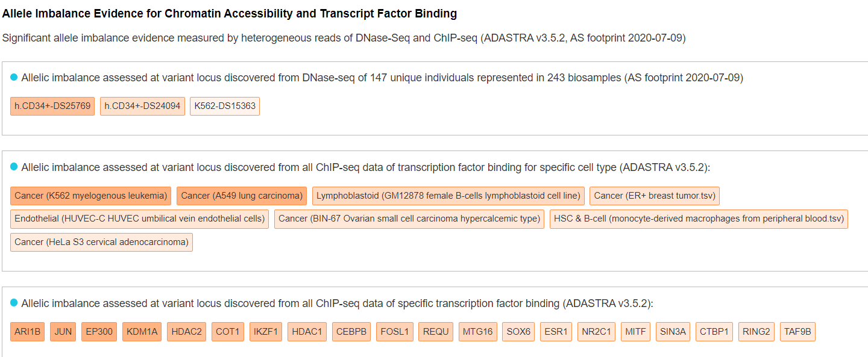Choose the ESR1 transcription factor tag
The image size is (868, 357).
tap(556, 332)
